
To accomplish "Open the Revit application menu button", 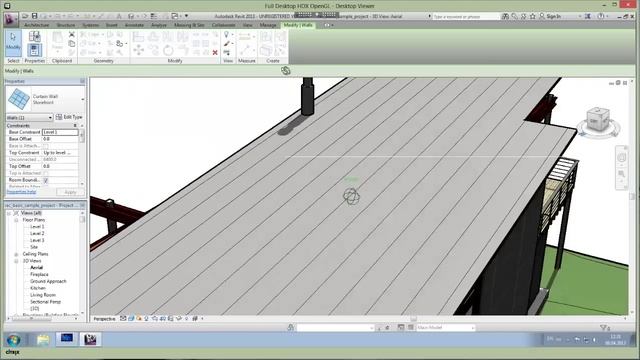I will tap(11, 19).
